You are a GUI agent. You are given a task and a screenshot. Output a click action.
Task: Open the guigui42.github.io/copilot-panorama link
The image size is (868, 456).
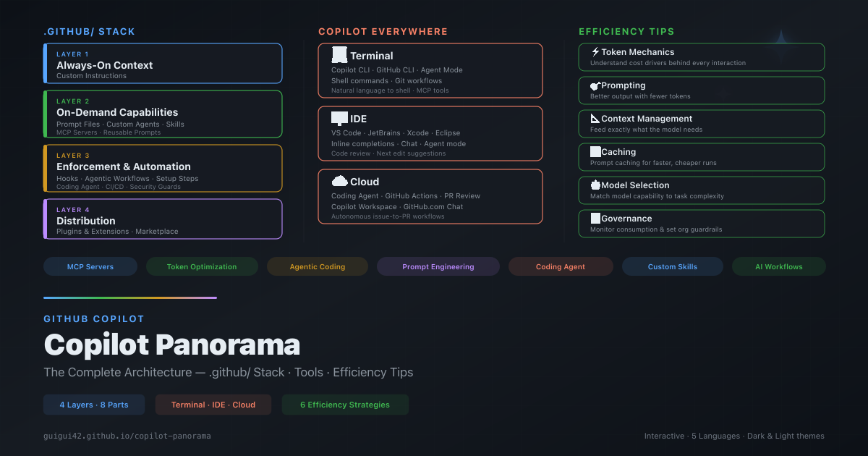(x=127, y=436)
